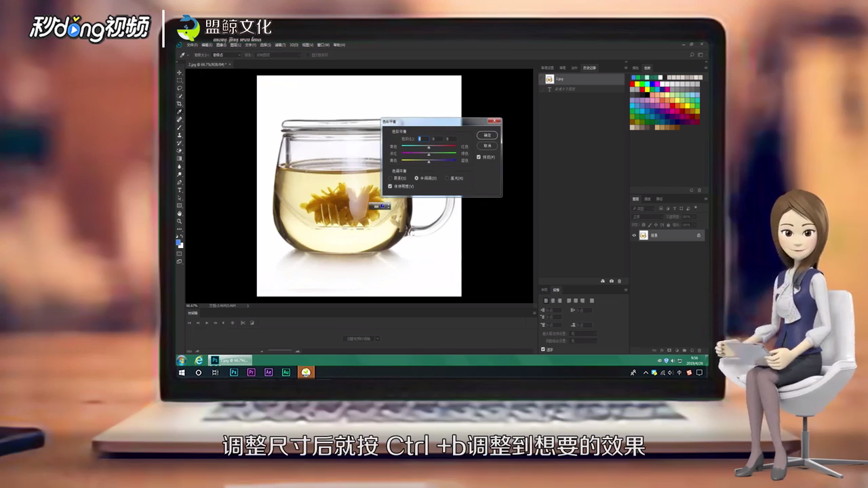Click the 2.jpg history snapshot row
Screen dimensions: 868x488
(x=582, y=79)
